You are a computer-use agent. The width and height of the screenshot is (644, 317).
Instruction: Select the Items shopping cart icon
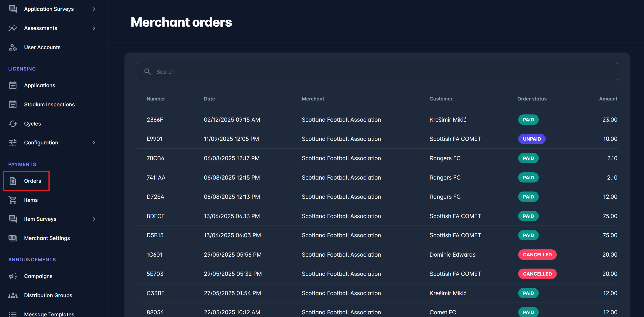pyautogui.click(x=12, y=200)
